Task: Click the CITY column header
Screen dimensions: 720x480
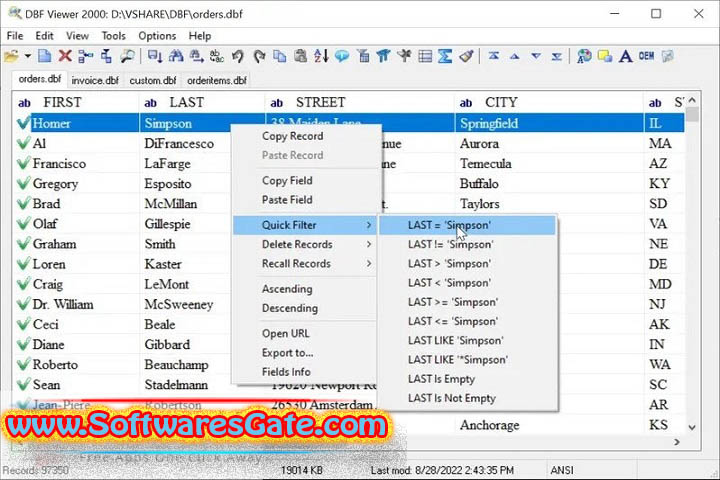Action: 549,102
